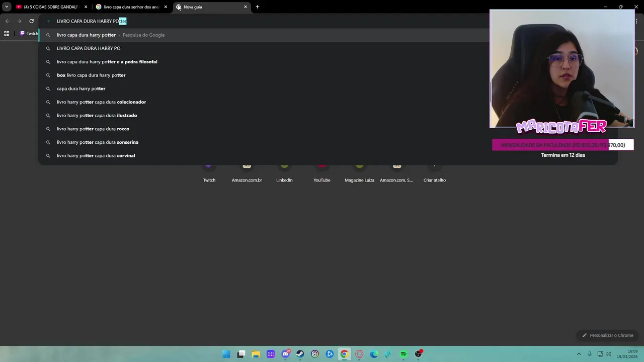Viewport: 644px width, 362px height.
Task: Choose suggestion 'harry potter e a pedra filosofal'
Action: [x=264, y=62]
